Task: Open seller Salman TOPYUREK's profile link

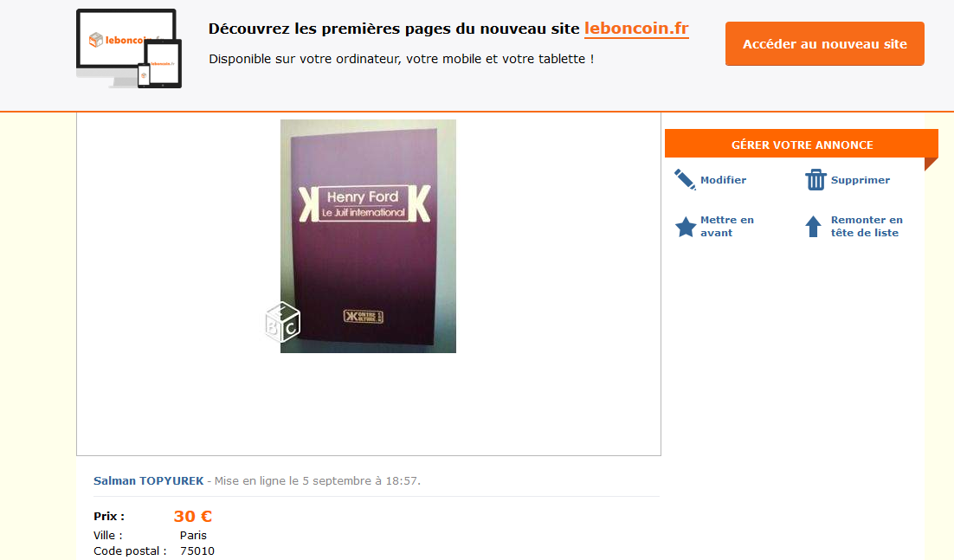Action: 148,481
